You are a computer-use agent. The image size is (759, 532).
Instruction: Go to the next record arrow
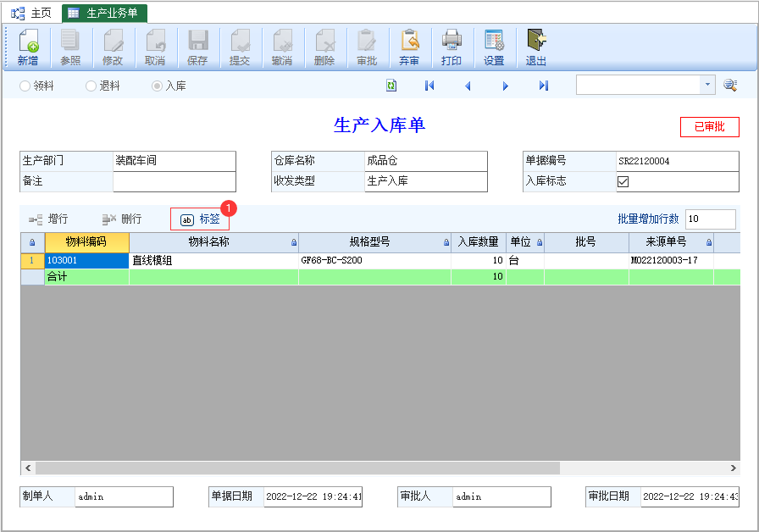click(x=506, y=86)
